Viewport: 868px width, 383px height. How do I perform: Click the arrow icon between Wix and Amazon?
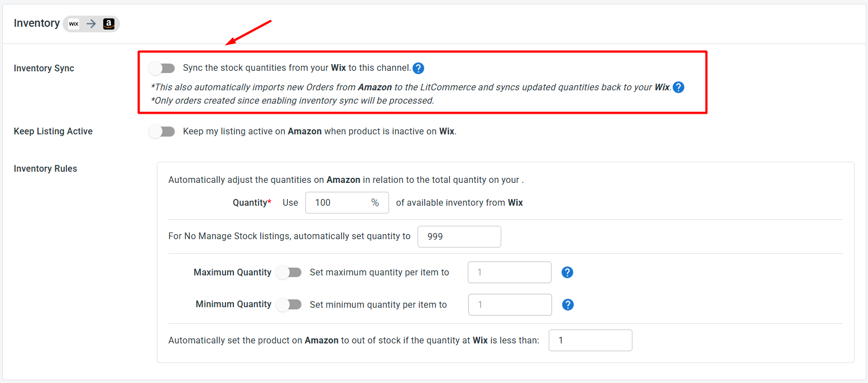91,24
